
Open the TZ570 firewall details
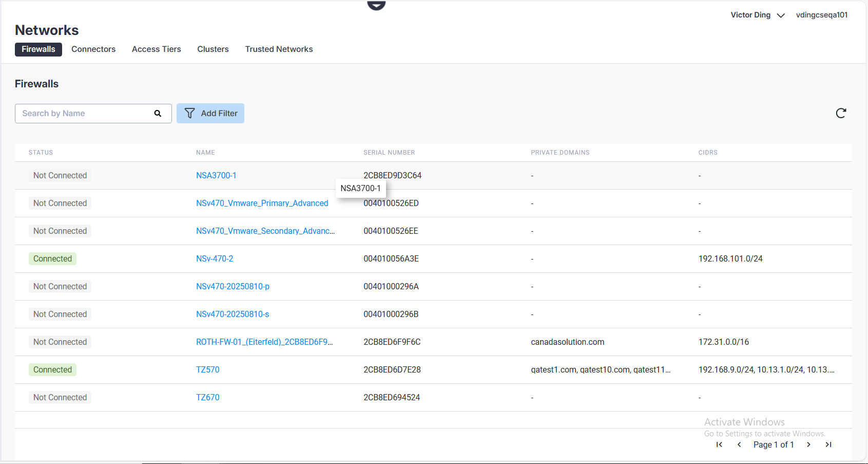coord(207,370)
